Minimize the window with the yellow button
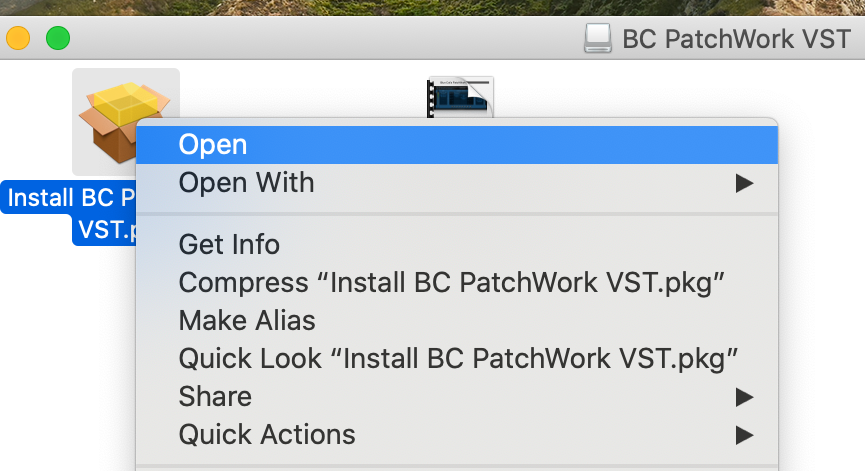 [x=18, y=39]
